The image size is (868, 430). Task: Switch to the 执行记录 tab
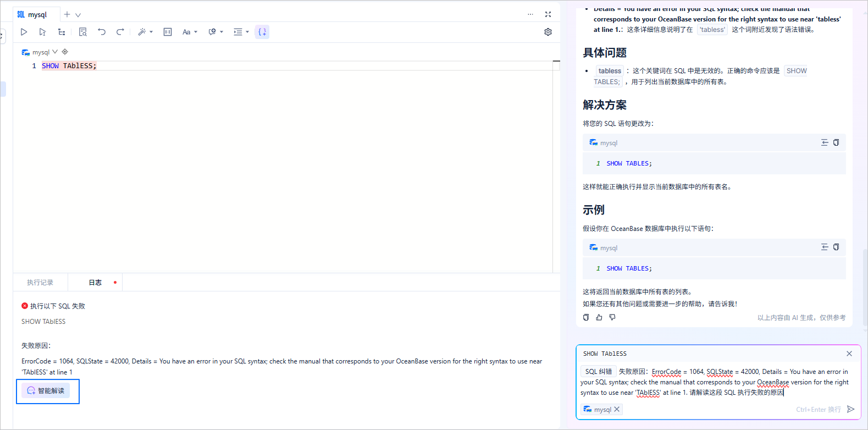click(x=40, y=283)
